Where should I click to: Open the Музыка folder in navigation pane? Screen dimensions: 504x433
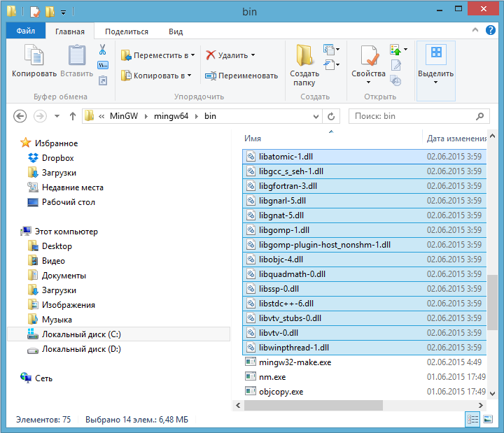tap(50, 320)
